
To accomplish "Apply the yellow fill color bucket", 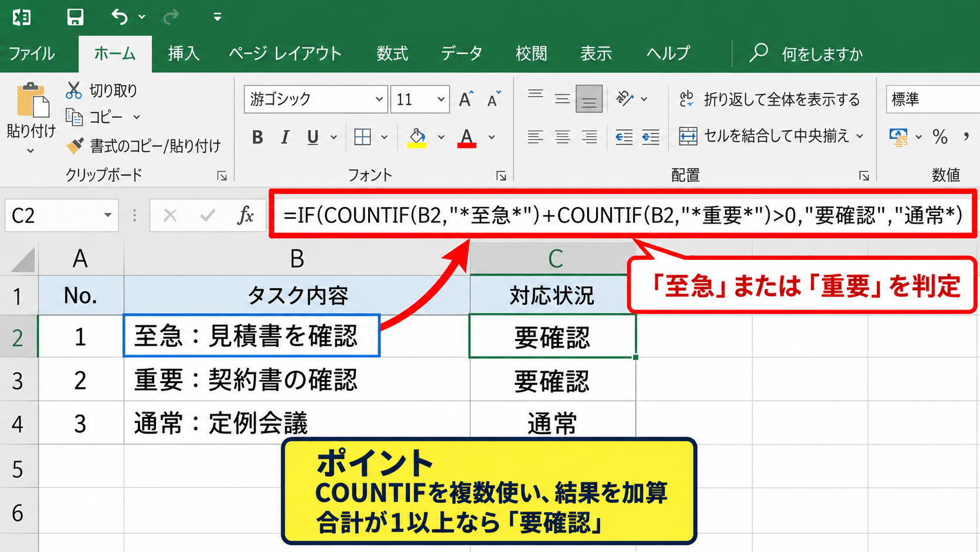I will (417, 138).
